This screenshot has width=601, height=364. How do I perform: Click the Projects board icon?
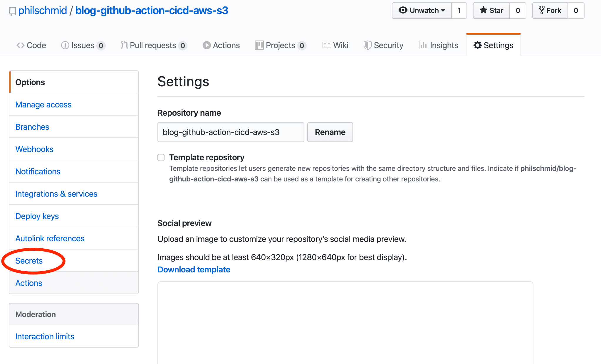coord(259,45)
